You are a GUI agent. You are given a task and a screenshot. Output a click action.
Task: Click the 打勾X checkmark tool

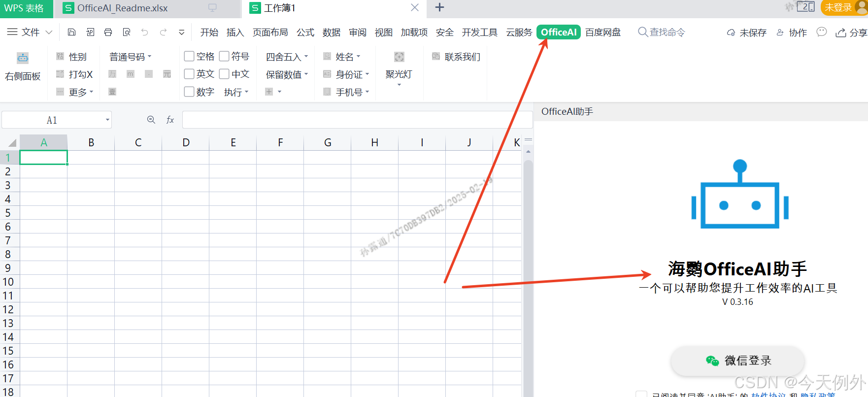click(x=74, y=74)
